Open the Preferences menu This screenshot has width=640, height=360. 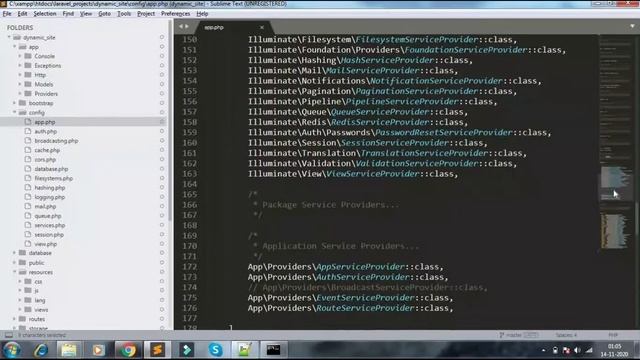(176, 13)
